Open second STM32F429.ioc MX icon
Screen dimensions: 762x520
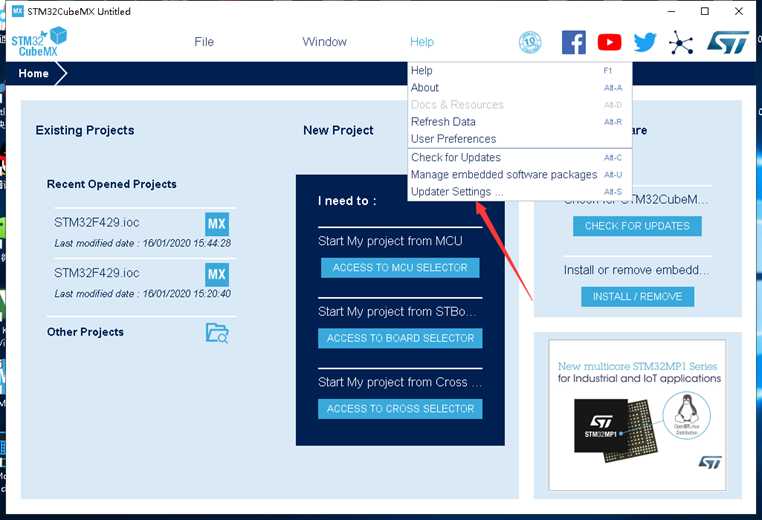pyautogui.click(x=217, y=275)
